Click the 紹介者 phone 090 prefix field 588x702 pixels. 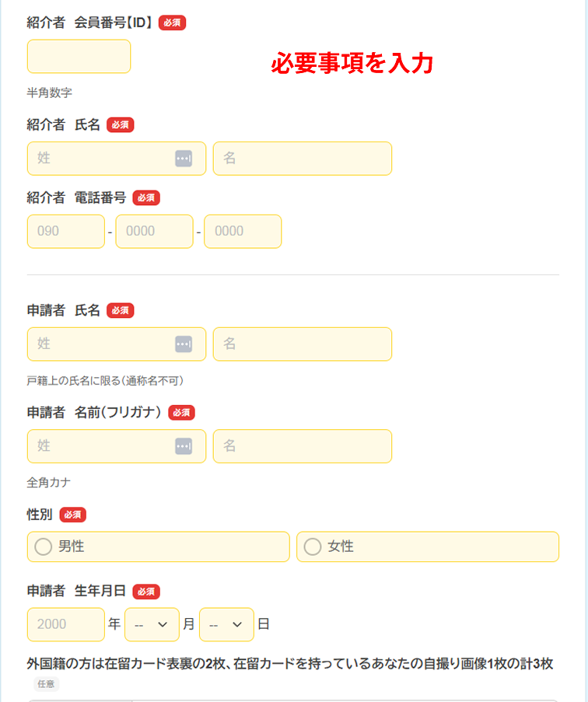point(65,232)
